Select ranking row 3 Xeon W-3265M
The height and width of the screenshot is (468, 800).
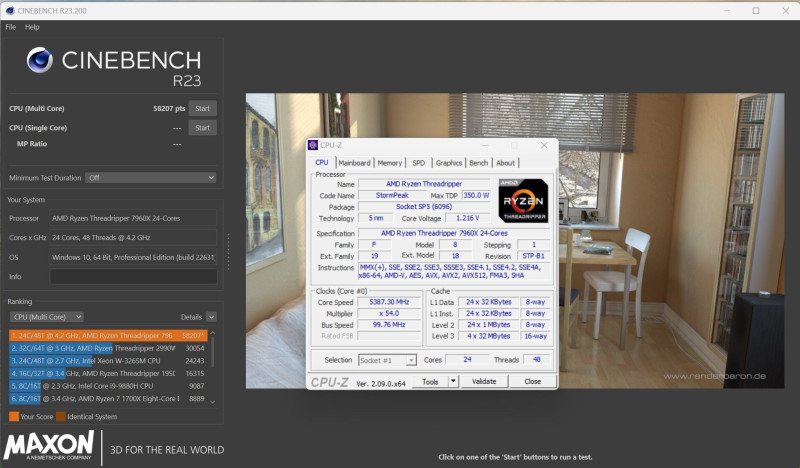pos(108,360)
